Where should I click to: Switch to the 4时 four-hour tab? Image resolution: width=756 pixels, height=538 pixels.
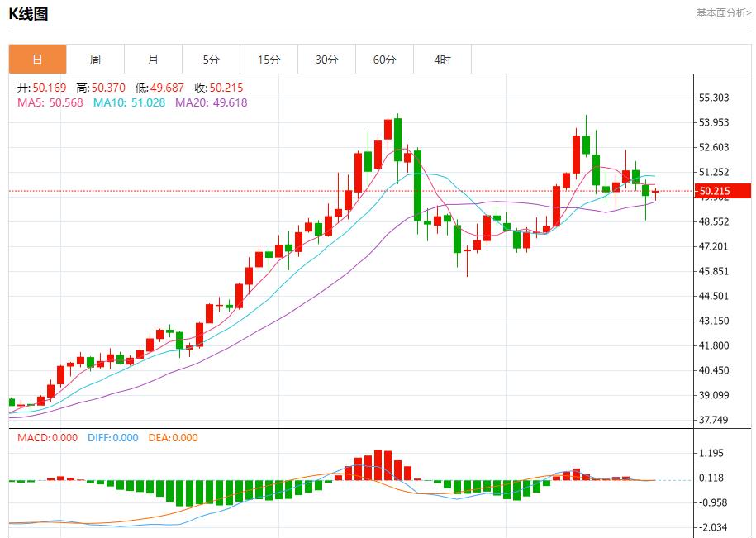pyautogui.click(x=443, y=59)
